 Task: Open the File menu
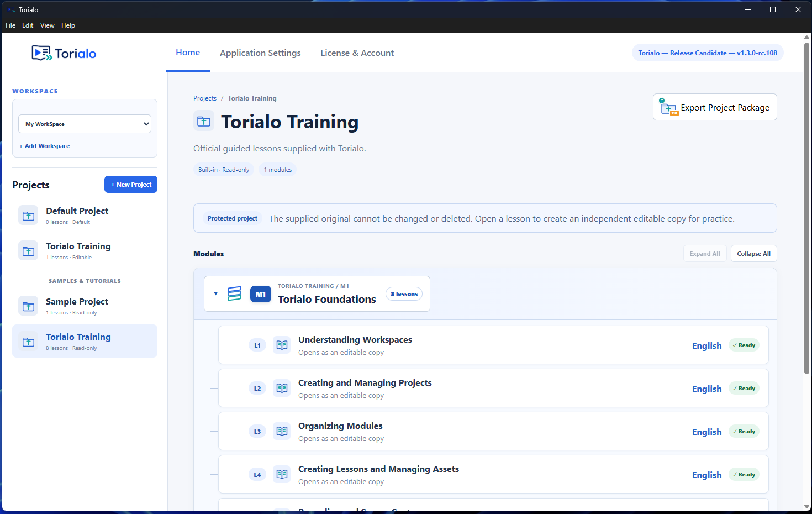tap(10, 25)
